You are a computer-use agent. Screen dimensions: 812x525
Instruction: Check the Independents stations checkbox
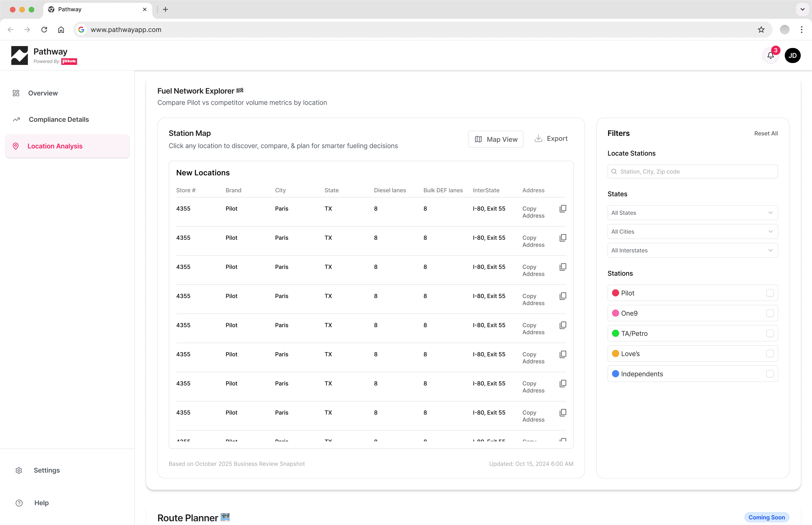click(770, 374)
